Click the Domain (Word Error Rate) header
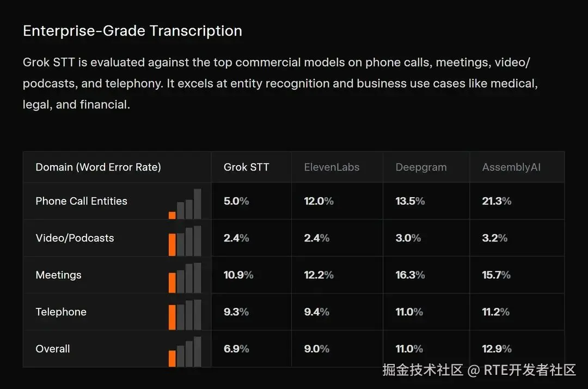Screen dimensions: 588x389 click(98, 167)
